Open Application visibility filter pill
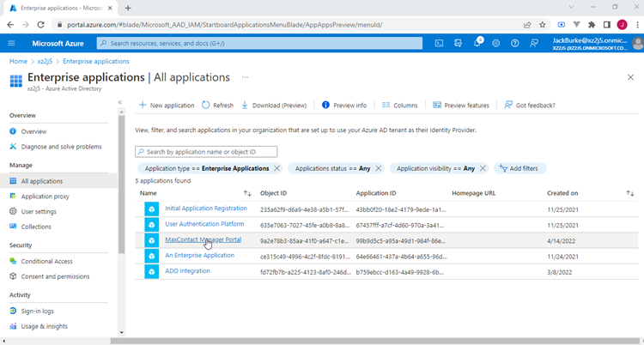The width and height of the screenshot is (644, 345). tap(435, 168)
